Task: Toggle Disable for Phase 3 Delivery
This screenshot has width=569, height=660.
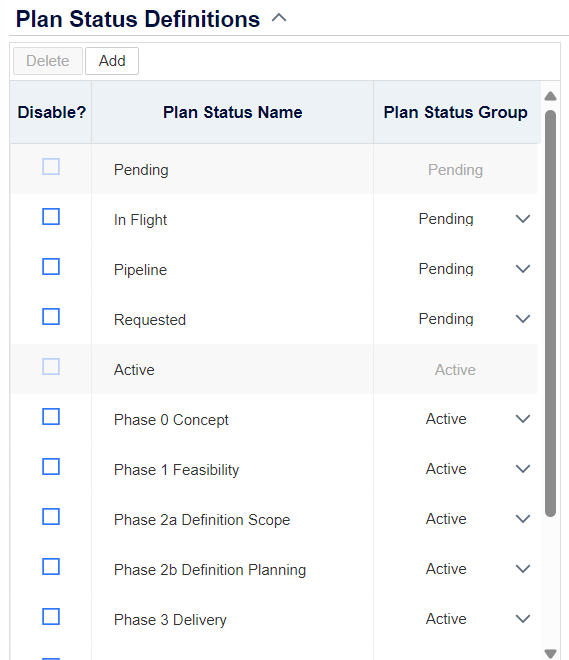Action: coord(51,617)
